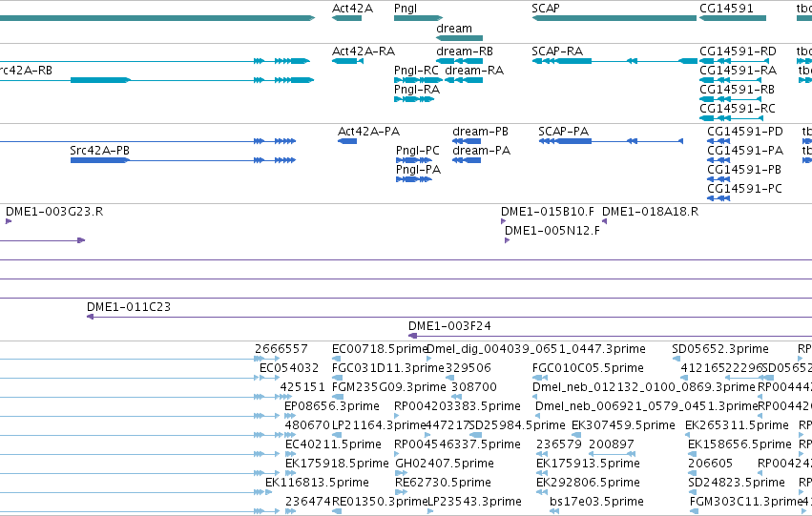Click the SD25984.5prime EST label
This screenshot has height=516, width=812.
[517, 425]
